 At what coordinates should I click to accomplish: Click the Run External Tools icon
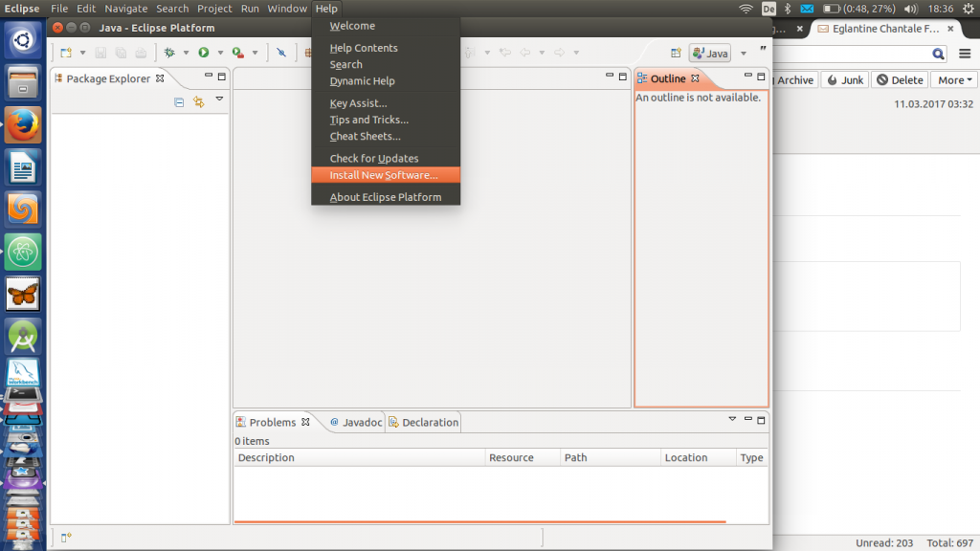pos(238,53)
